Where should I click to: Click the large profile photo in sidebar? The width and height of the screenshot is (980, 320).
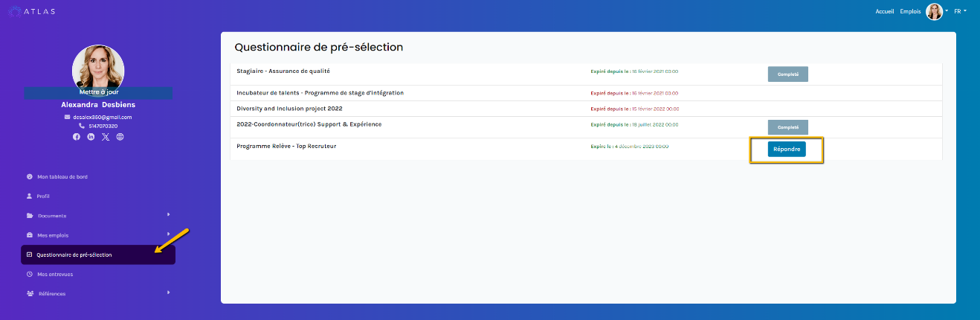(98, 69)
